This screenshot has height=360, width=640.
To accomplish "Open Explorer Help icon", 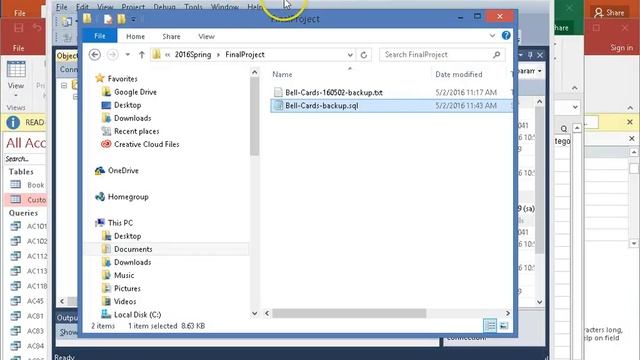I will tap(506, 36).
